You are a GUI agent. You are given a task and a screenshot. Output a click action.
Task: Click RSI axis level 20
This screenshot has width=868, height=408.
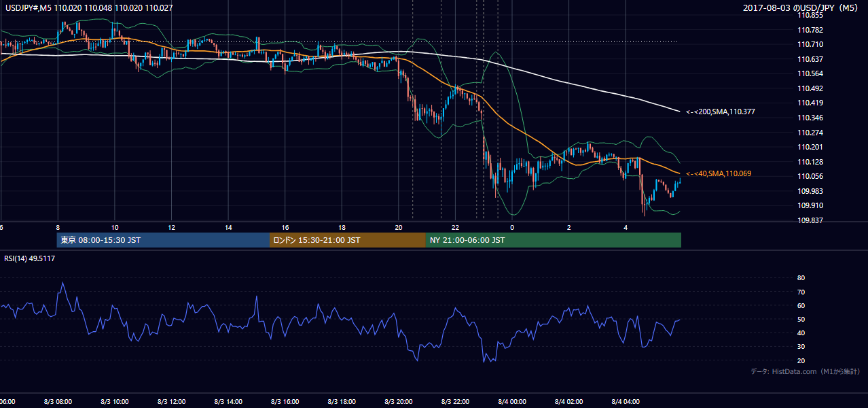click(x=801, y=360)
